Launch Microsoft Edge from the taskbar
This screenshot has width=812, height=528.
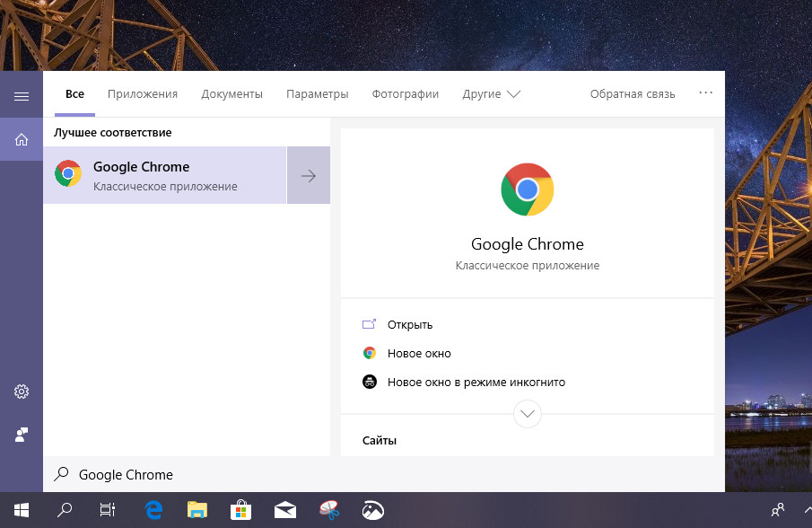click(x=153, y=510)
